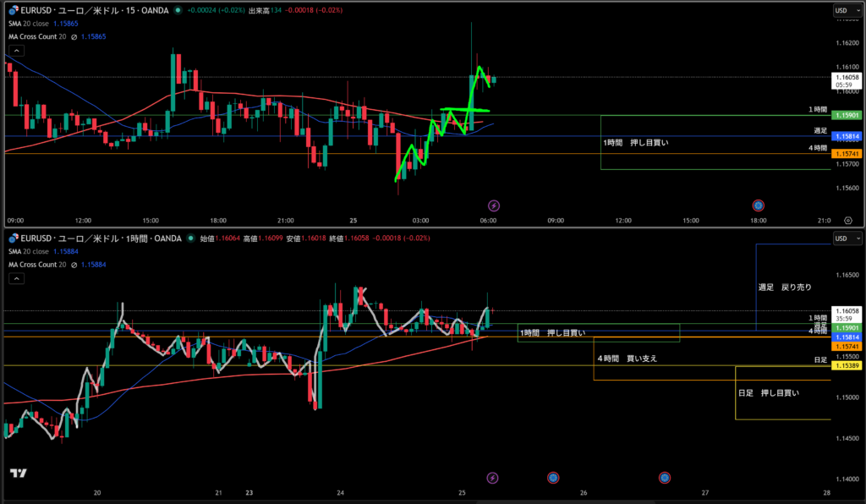Click the yellow 1.15389 price label in lower chart
The height and width of the screenshot is (504, 866).
(x=847, y=365)
